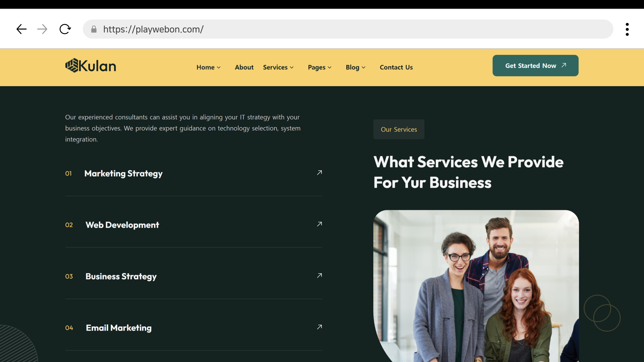Click the padlock icon in address bar
This screenshot has height=362, width=644.
click(x=94, y=29)
